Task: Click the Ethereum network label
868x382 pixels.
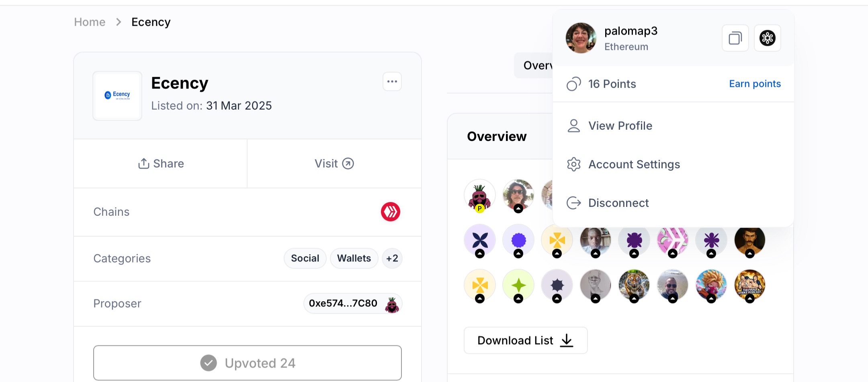Action: click(x=626, y=47)
